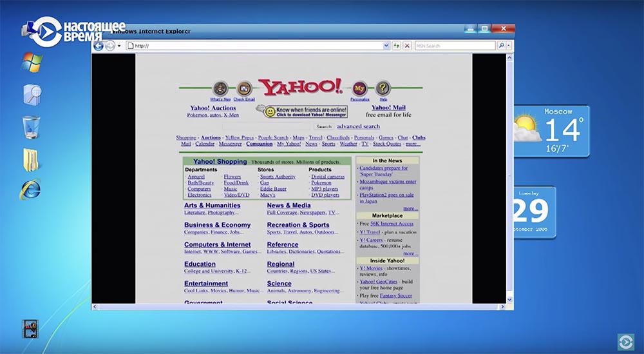Image resolution: width=644 pixels, height=354 pixels.
Task: Open the Reference category link
Action: [283, 244]
